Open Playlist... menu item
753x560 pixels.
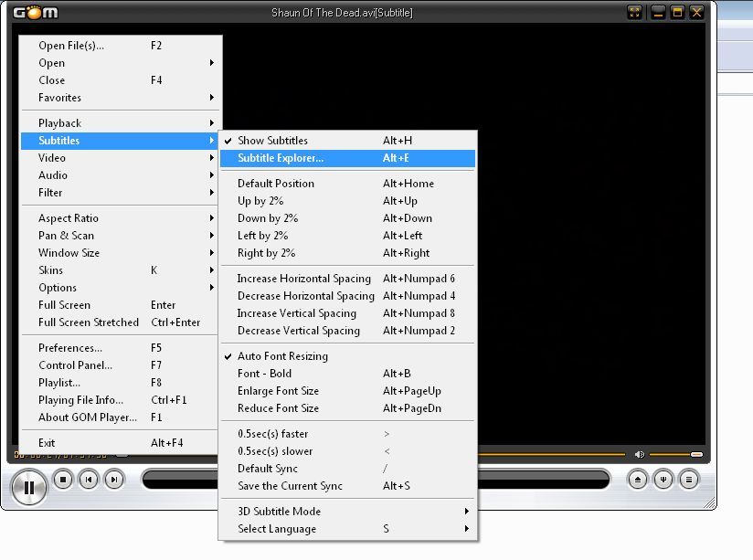tap(120, 383)
